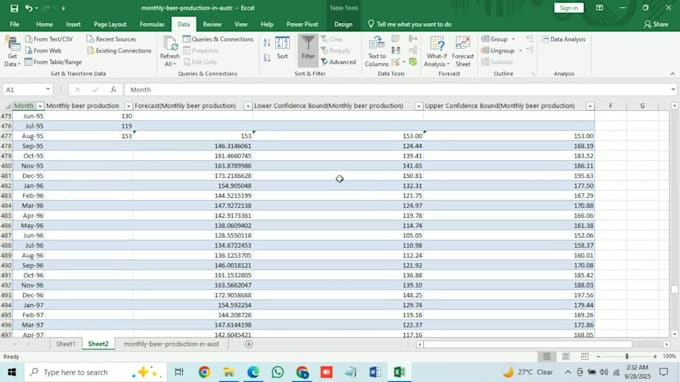Open Windows Start menu
The width and height of the screenshot is (680, 382).
12,372
